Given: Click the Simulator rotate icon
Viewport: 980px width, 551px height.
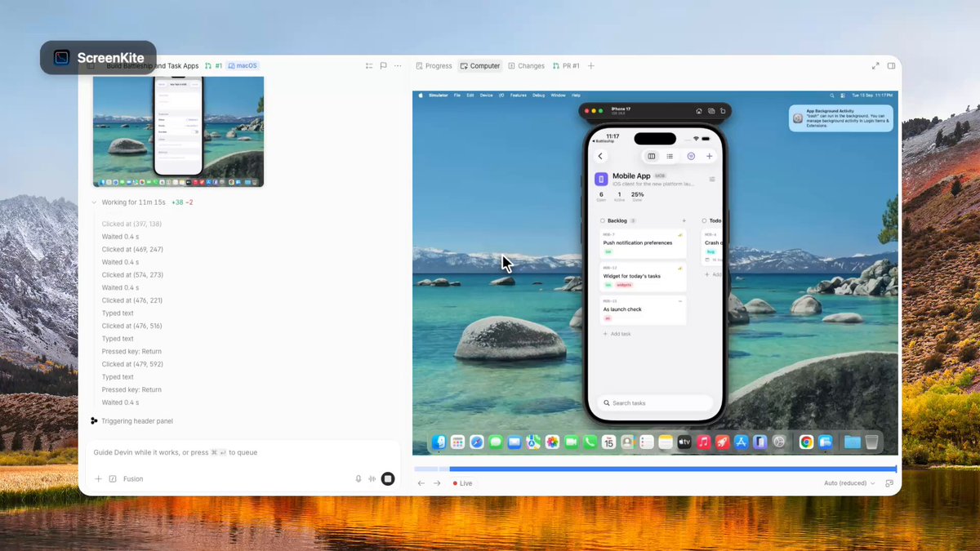Looking at the screenshot, I should [x=723, y=110].
